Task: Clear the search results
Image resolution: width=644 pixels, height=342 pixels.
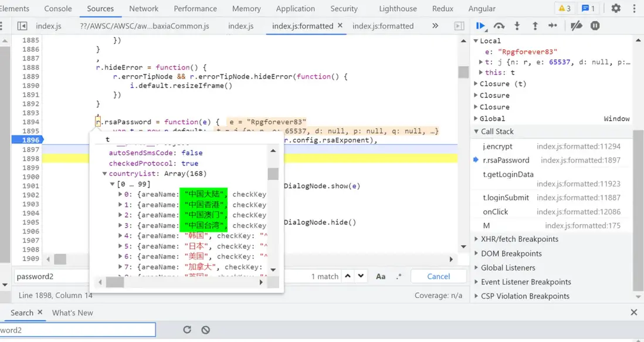Action: 205,330
